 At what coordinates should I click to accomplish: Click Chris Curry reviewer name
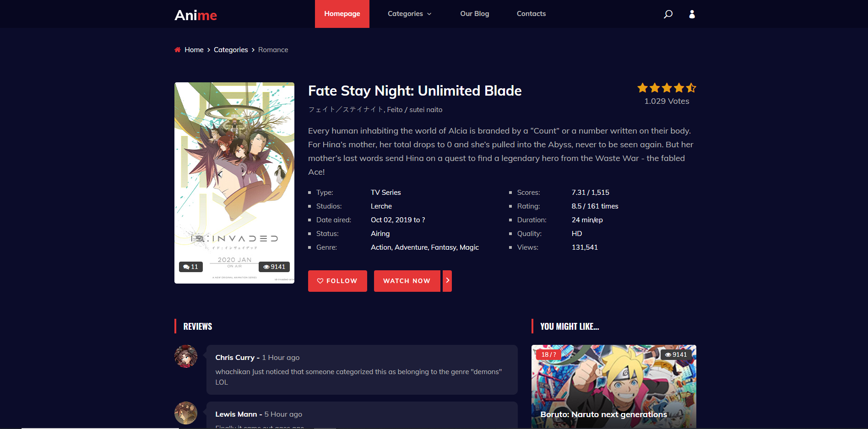pyautogui.click(x=235, y=358)
